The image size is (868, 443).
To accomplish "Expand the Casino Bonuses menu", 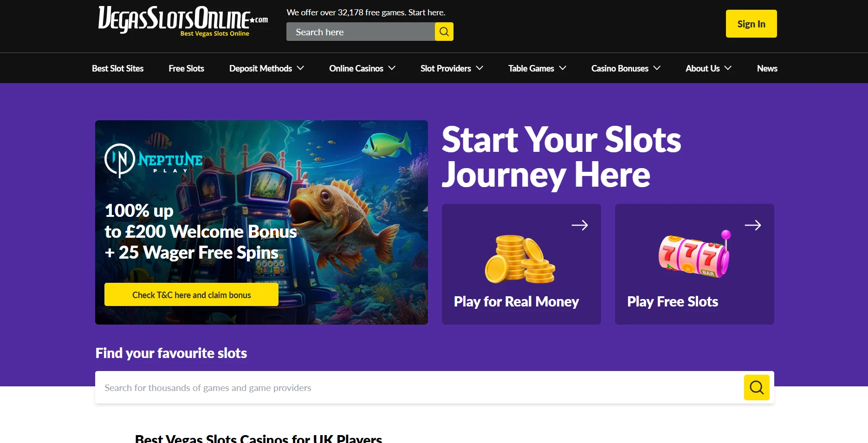I will pyautogui.click(x=626, y=68).
